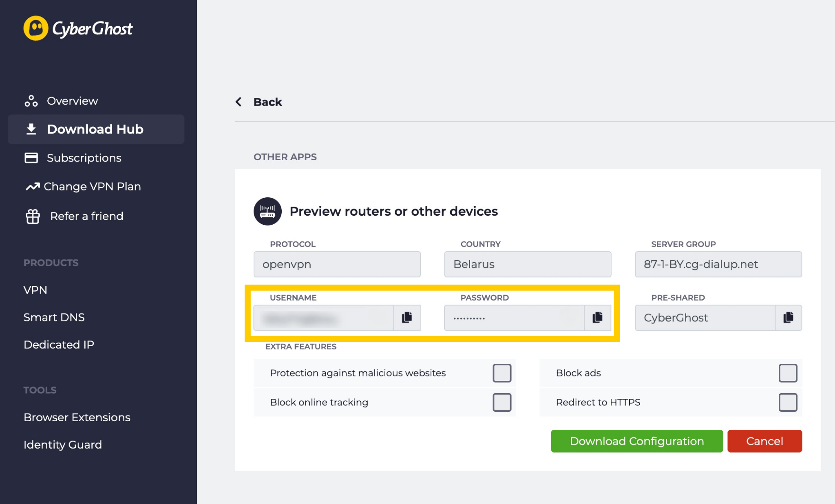The height and width of the screenshot is (504, 835).
Task: Open Subscriptions in the sidebar
Action: pyautogui.click(x=84, y=158)
